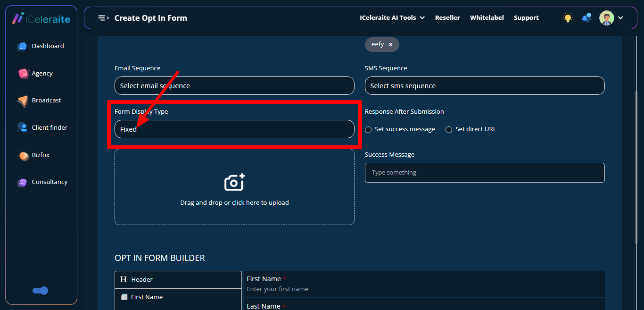Screen dimensions: 644x310
Task: Expand the ICeleraite AI Tools menu
Action: pyautogui.click(x=392, y=18)
